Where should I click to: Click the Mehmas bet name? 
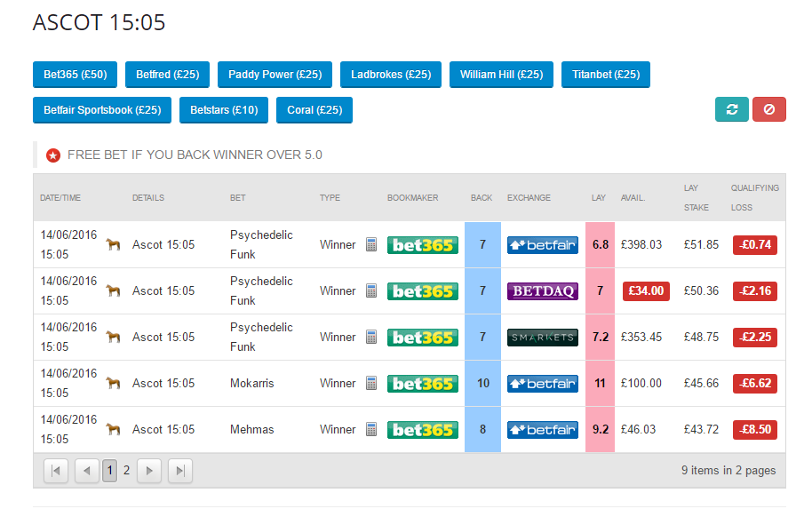click(x=251, y=429)
